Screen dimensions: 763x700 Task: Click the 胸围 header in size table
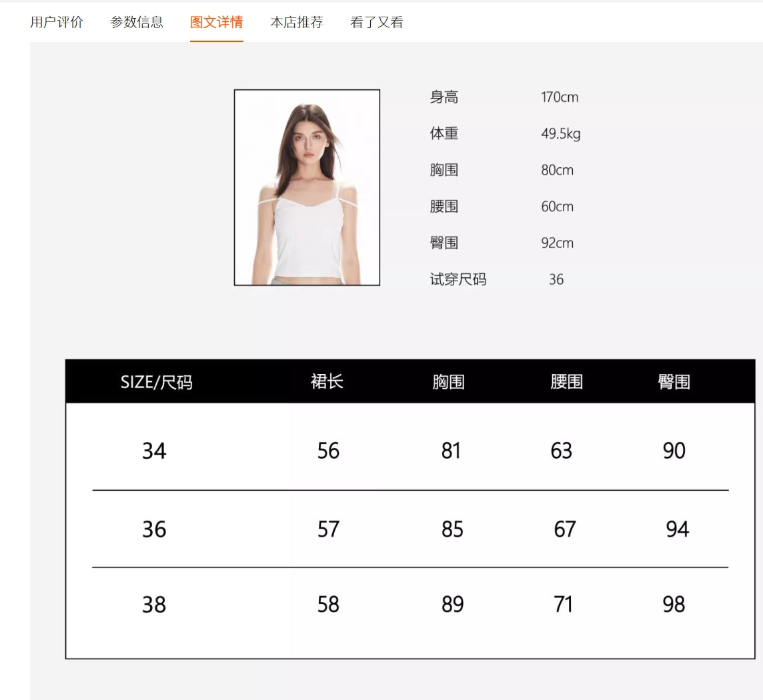(x=448, y=382)
